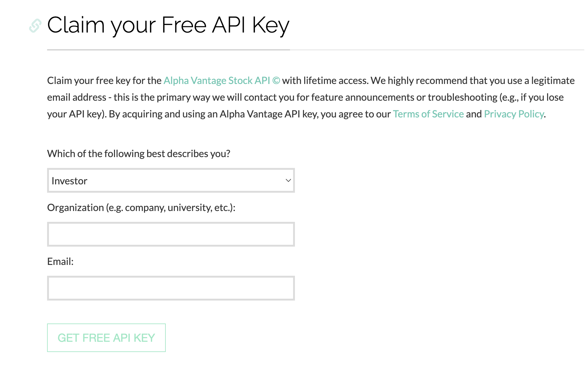Click the 'Which of the following best describes you?' label
This screenshot has width=588, height=365.
(x=138, y=154)
